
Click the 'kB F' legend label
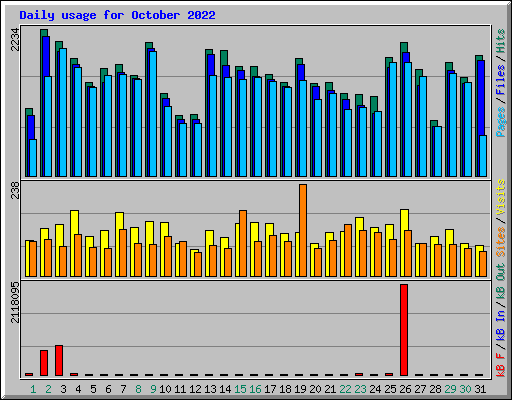pyautogui.click(x=501, y=365)
